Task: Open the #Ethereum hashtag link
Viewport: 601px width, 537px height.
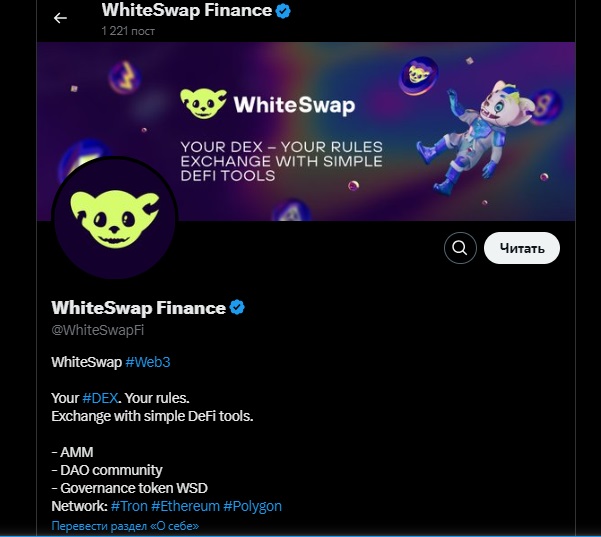Action: [x=184, y=506]
